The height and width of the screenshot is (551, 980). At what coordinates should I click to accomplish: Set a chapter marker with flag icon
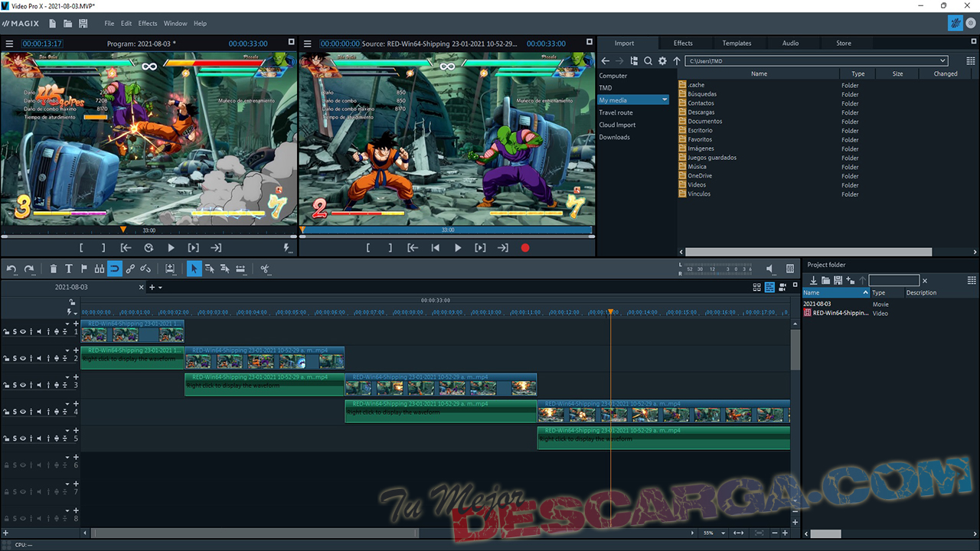(x=83, y=269)
